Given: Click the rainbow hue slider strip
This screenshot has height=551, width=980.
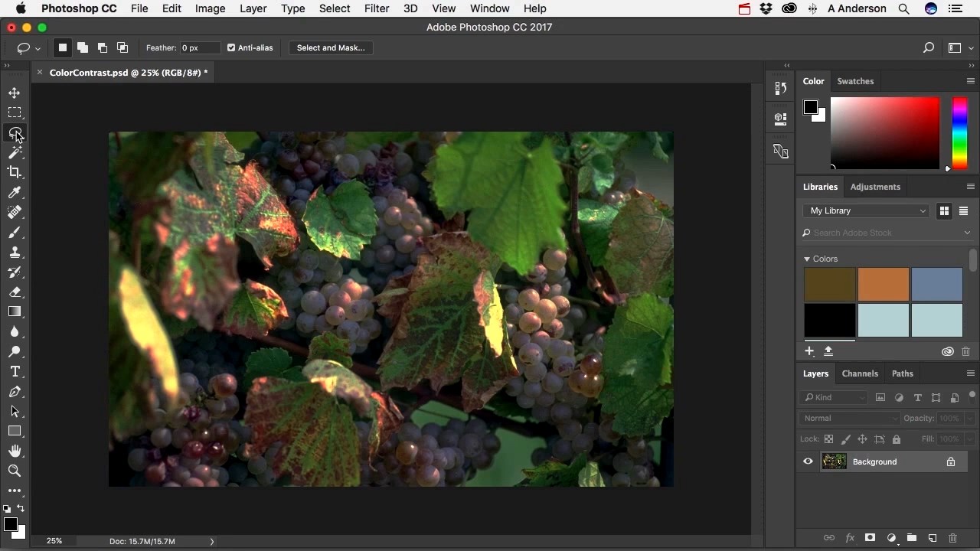Looking at the screenshot, I should coord(959,133).
